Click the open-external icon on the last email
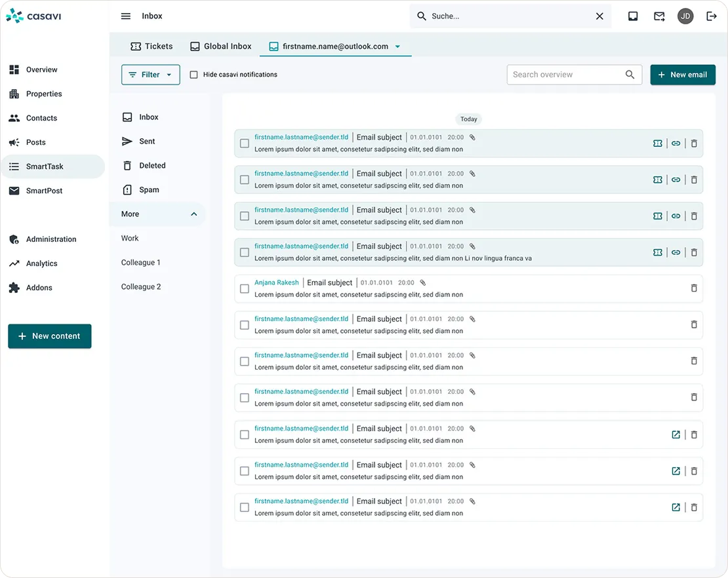728x578 pixels. coord(676,507)
